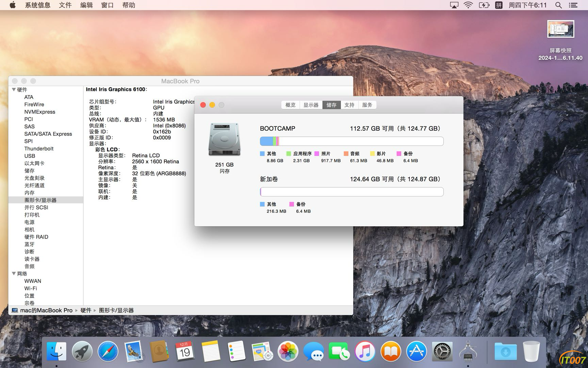Open the 帮助 menu
This screenshot has width=588, height=368.
(x=129, y=5)
